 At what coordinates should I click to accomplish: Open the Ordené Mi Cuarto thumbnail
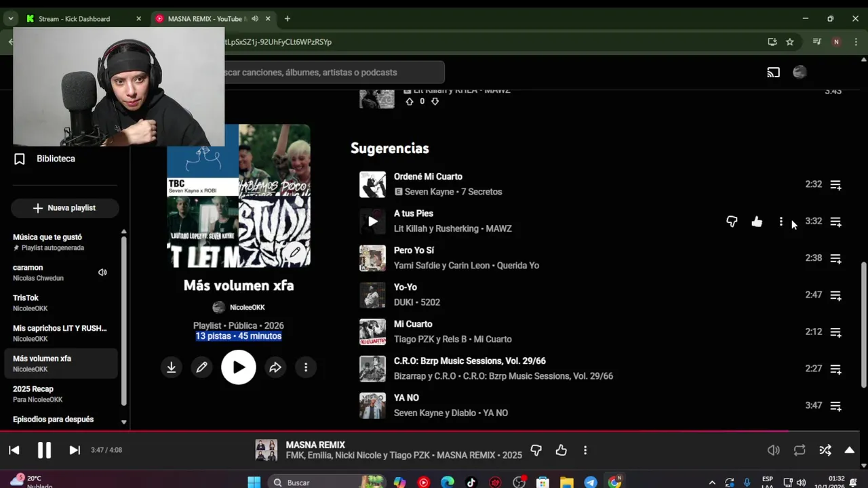coord(372,184)
